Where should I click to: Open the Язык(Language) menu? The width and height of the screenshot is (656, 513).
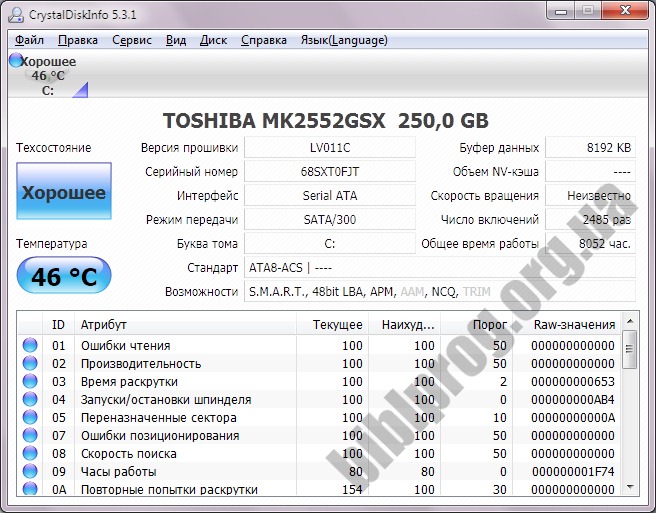344,40
